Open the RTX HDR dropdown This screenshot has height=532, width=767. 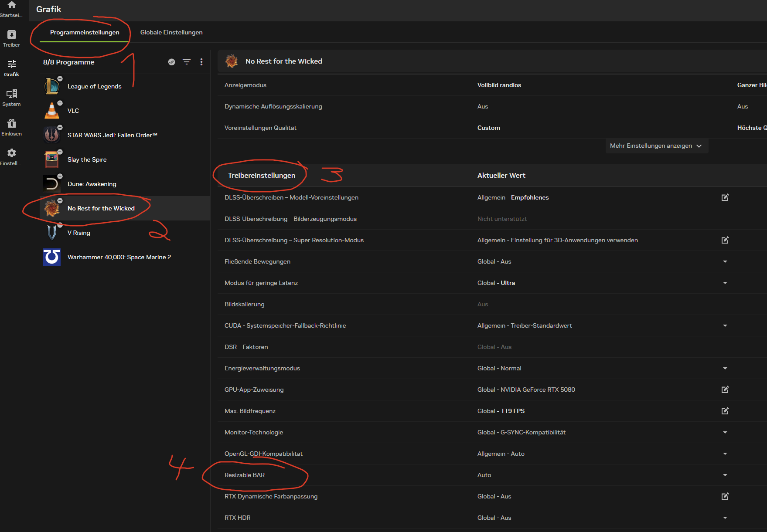725,518
